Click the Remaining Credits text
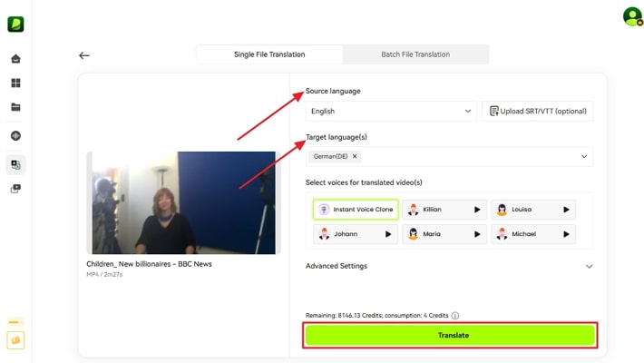Image resolution: width=644 pixels, height=363 pixels. [377, 316]
